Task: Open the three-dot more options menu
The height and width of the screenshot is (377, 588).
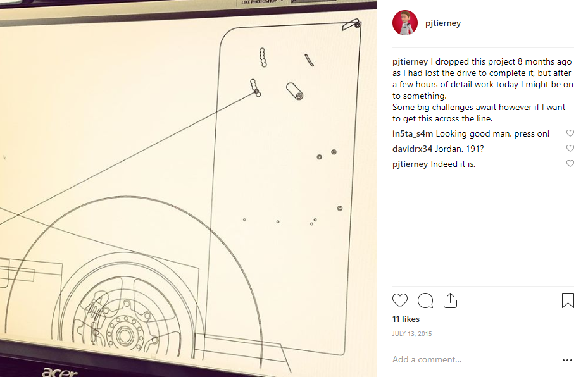Action: pos(567,360)
